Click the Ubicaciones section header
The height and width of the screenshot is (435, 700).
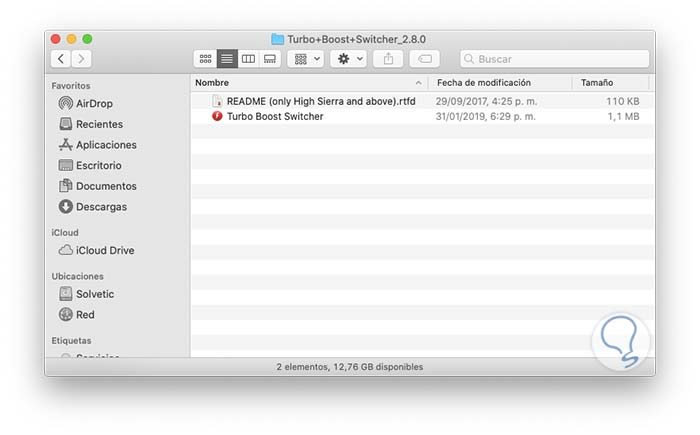coord(77,276)
